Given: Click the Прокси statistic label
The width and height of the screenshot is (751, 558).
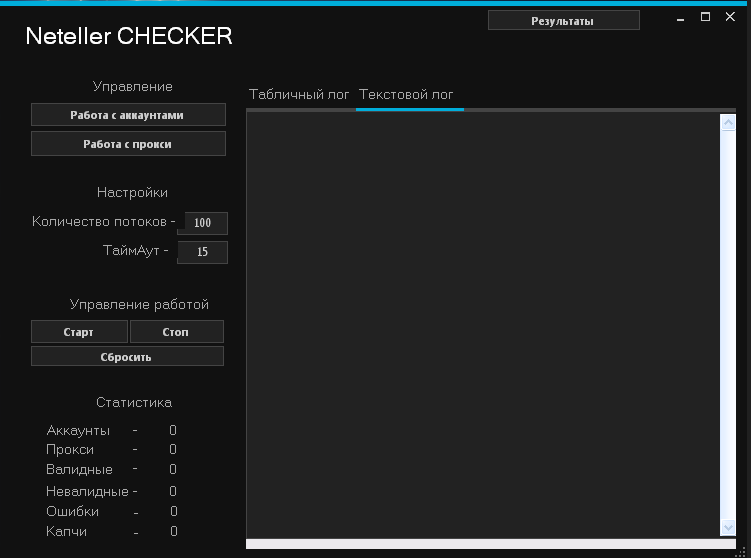Looking at the screenshot, I should (x=70, y=450).
